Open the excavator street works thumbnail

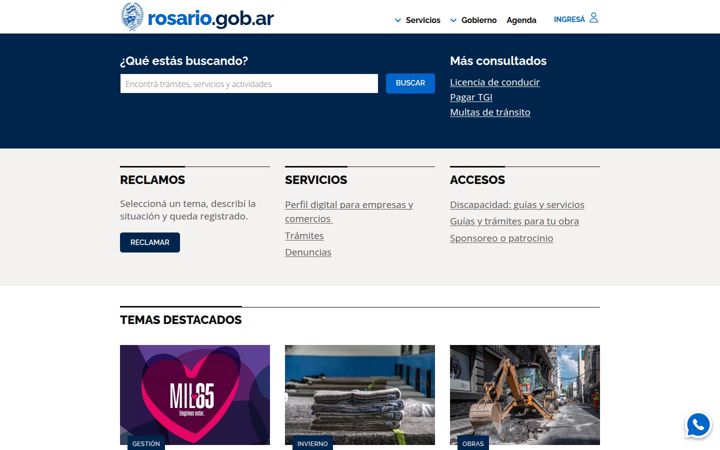coord(525,395)
